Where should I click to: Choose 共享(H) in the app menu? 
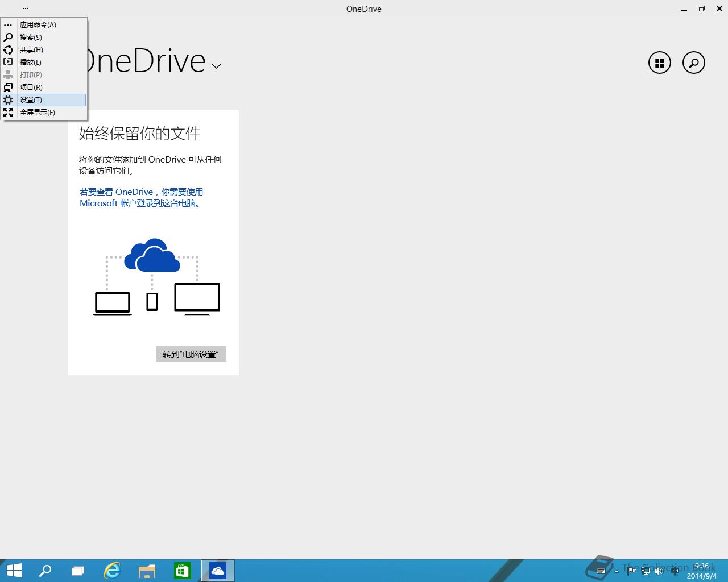(x=44, y=50)
